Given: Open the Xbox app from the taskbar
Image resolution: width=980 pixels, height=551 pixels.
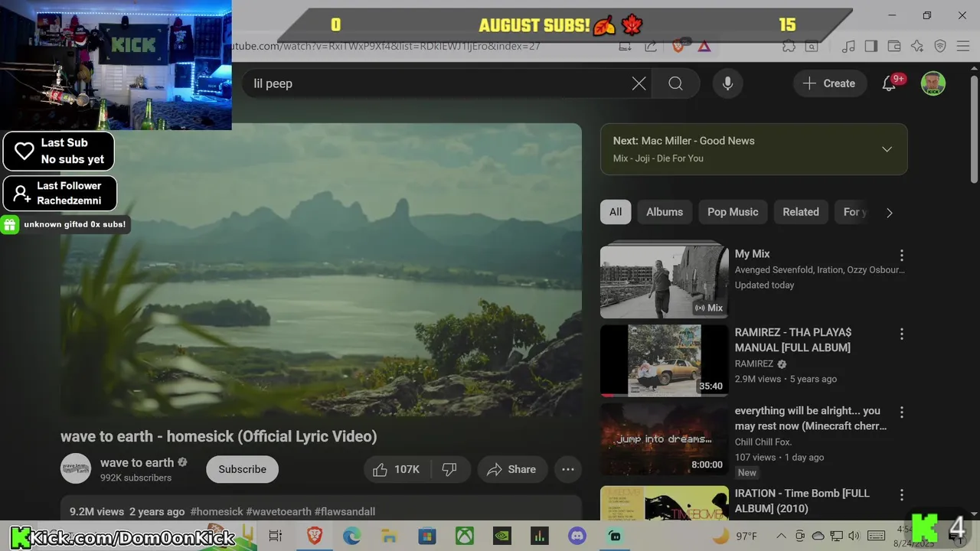Looking at the screenshot, I should [465, 536].
